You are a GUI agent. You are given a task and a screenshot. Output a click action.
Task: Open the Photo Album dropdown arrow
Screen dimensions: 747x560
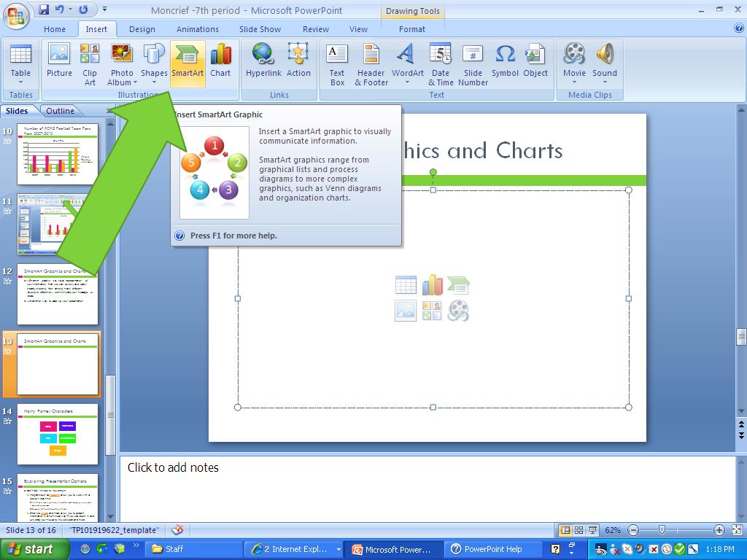[135, 82]
